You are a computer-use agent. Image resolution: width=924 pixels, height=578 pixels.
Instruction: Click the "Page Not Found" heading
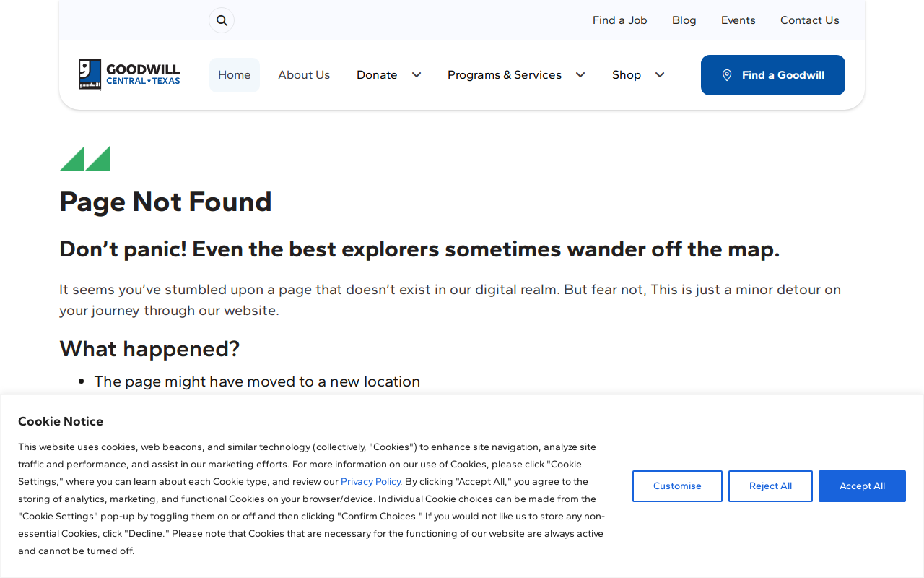pyautogui.click(x=165, y=202)
